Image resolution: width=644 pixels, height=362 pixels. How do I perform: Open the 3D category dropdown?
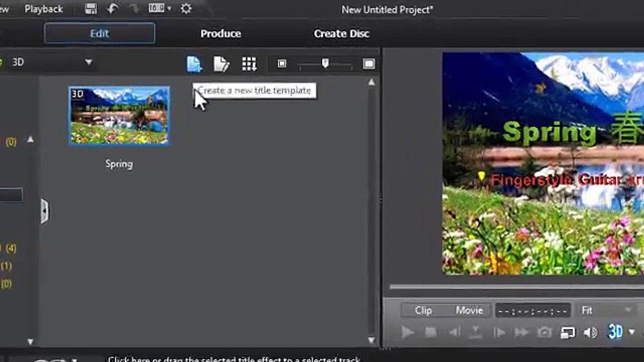(89, 62)
